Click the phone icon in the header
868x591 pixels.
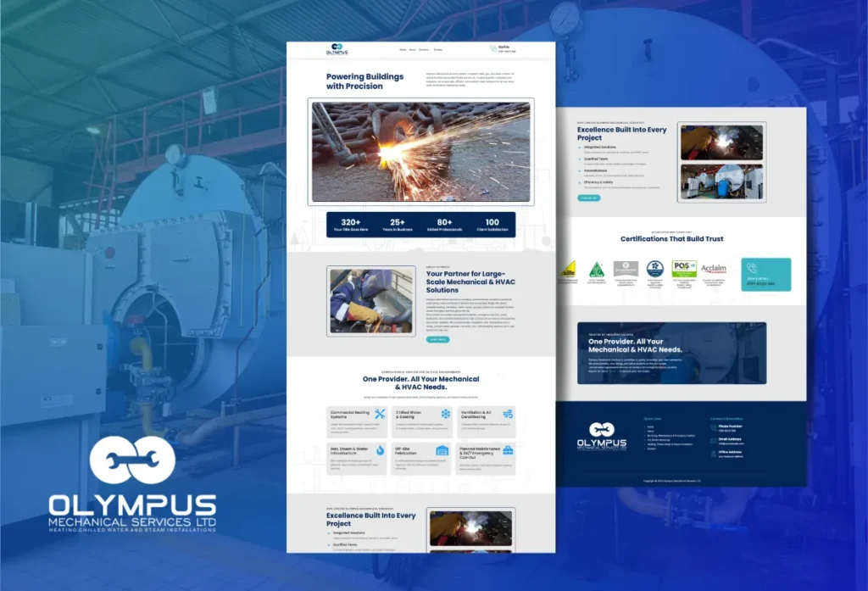493,49
